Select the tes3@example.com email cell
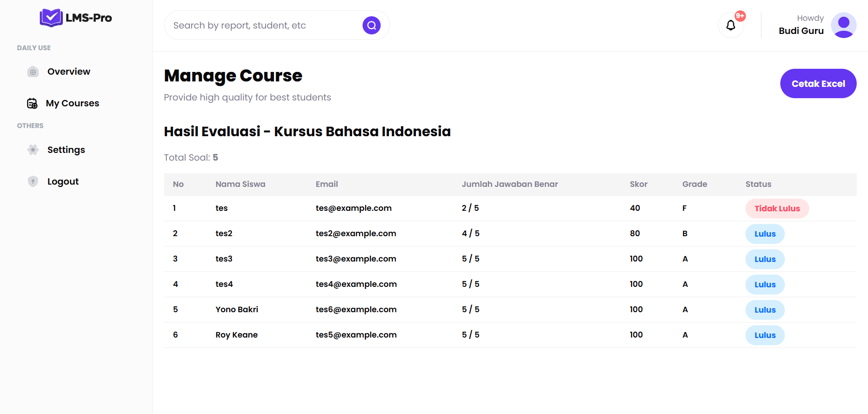 pyautogui.click(x=356, y=259)
